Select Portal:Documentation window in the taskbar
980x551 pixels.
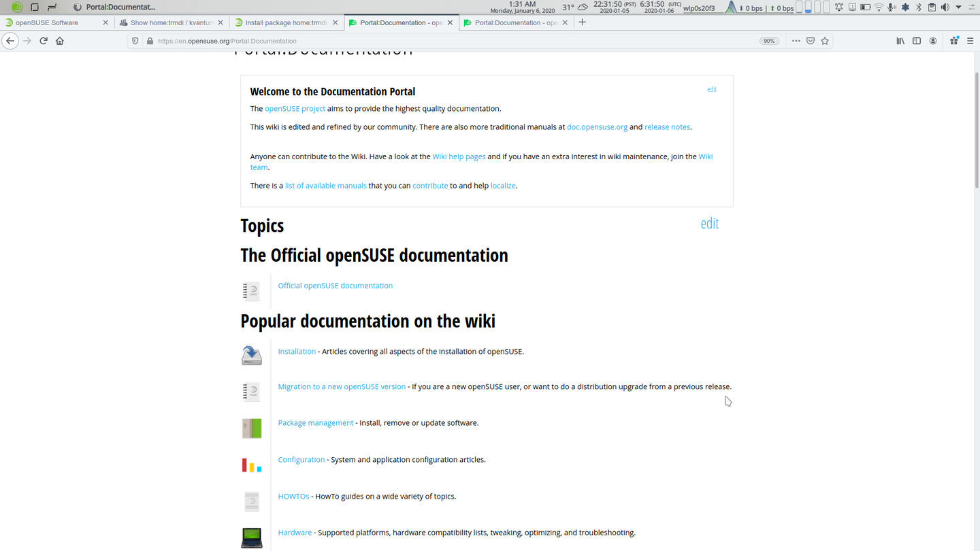coord(114,7)
